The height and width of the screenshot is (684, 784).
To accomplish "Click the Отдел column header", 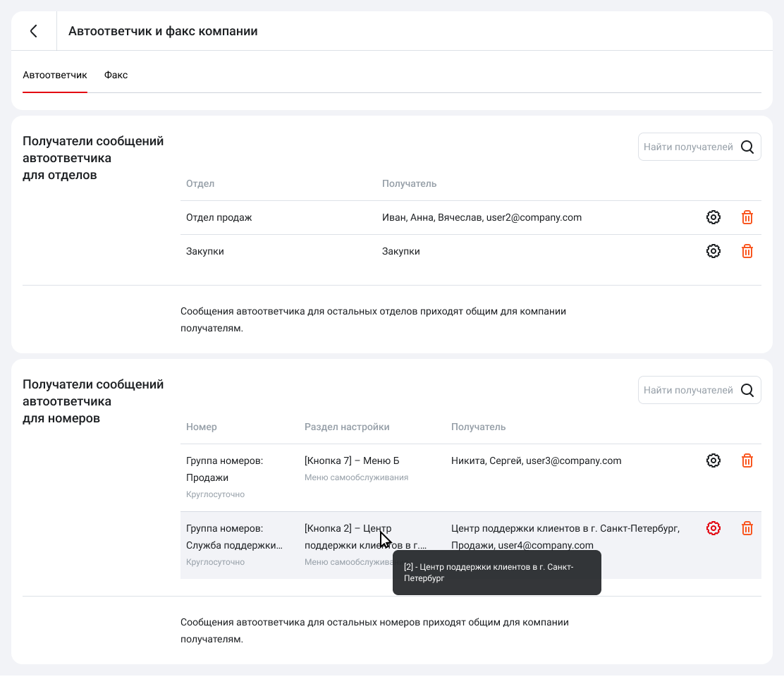I will point(200,183).
